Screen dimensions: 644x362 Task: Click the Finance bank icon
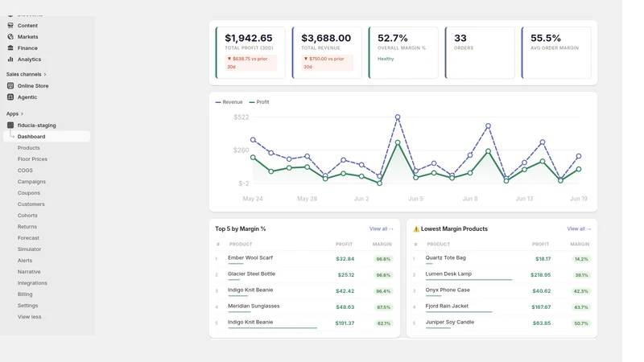pyautogui.click(x=10, y=47)
